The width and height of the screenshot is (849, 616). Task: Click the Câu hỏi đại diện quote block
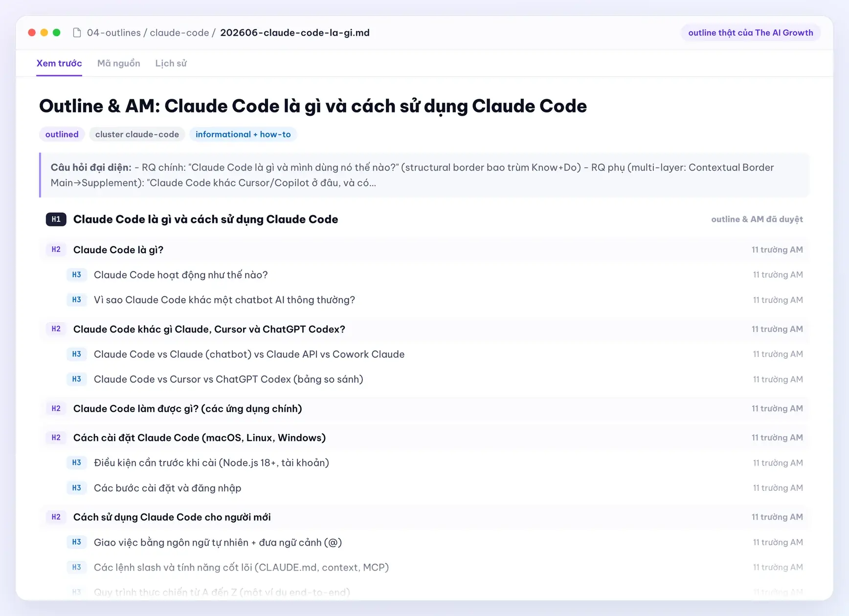click(x=424, y=175)
